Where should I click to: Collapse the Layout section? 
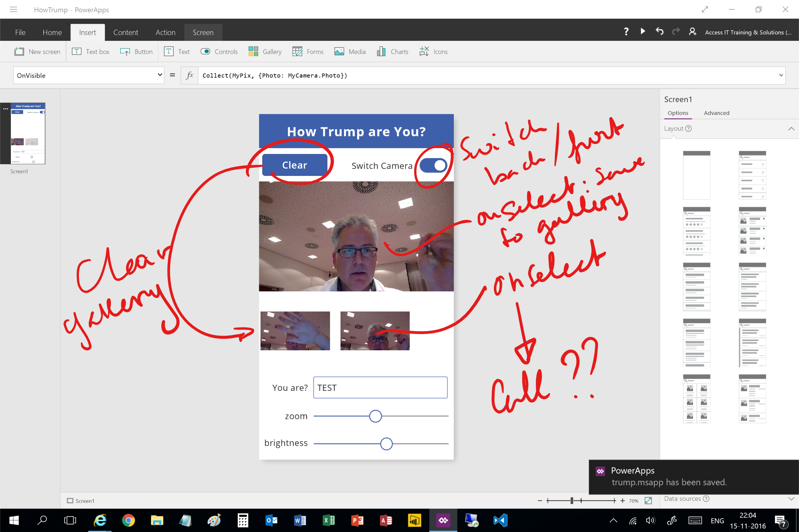tap(791, 129)
